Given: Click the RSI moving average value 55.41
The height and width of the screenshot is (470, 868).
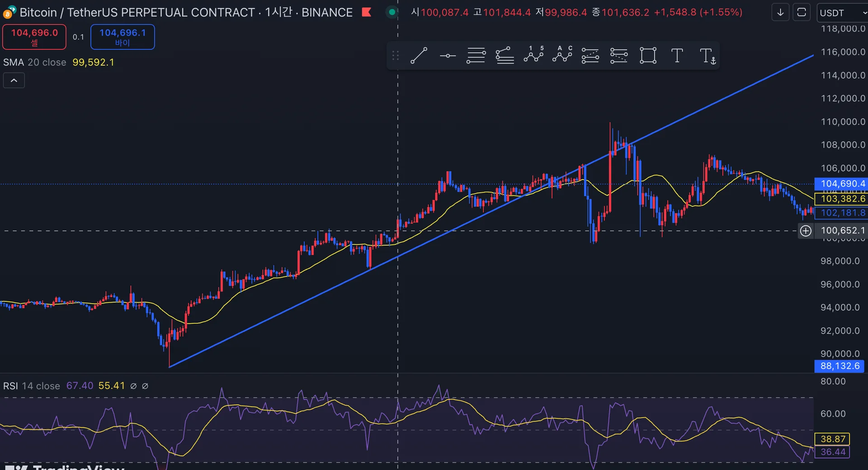Looking at the screenshot, I should click(x=112, y=386).
